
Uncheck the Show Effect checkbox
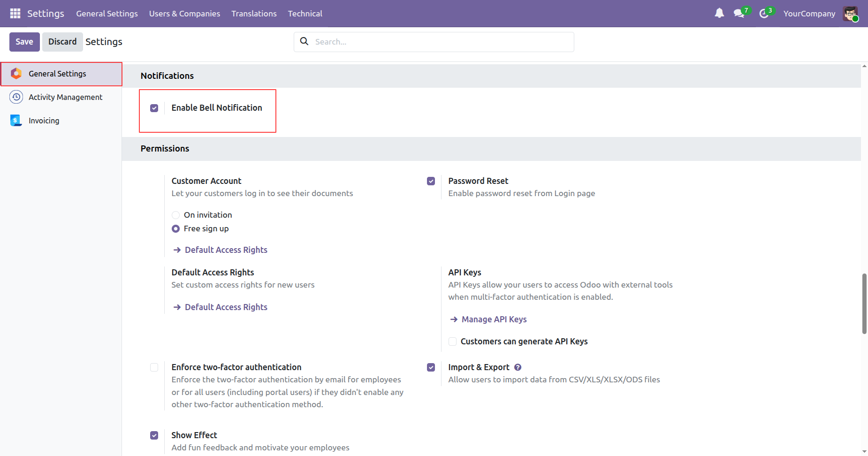[154, 435]
